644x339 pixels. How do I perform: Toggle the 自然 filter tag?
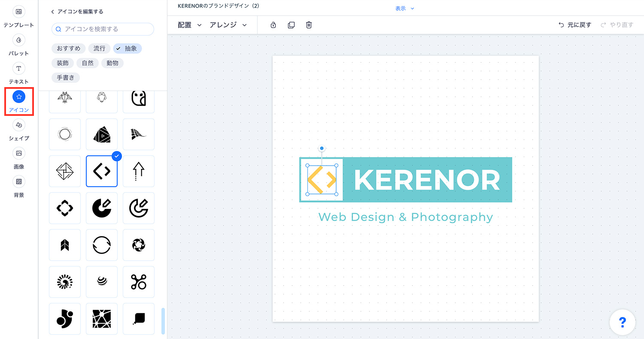click(x=88, y=63)
